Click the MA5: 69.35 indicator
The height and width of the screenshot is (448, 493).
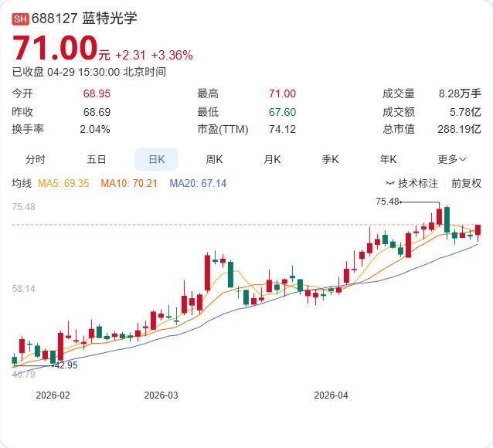click(x=63, y=183)
